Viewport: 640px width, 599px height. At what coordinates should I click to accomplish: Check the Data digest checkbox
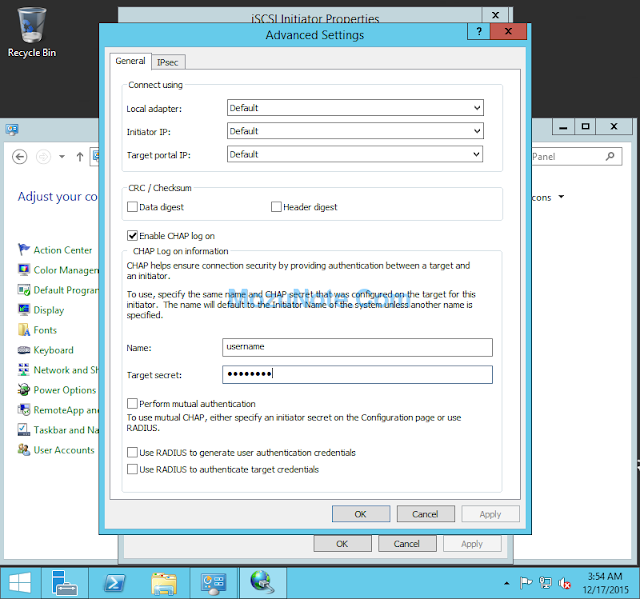[x=132, y=207]
